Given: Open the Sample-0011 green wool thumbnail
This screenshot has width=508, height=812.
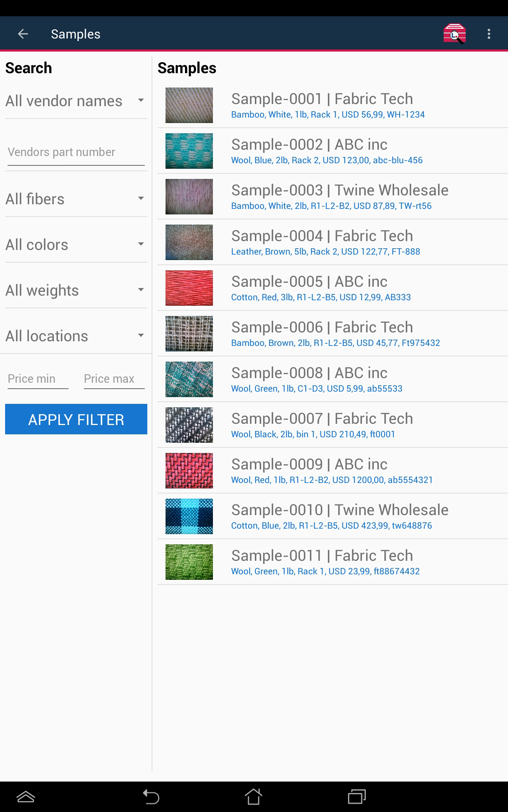Looking at the screenshot, I should point(189,562).
